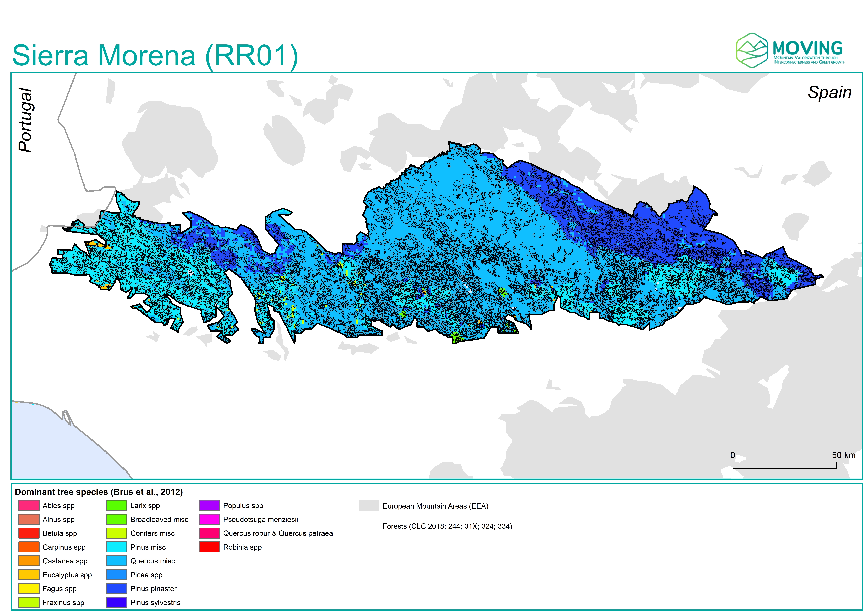Click the Abies spp color swatch
This screenshot has height=614, width=868.
[29, 505]
